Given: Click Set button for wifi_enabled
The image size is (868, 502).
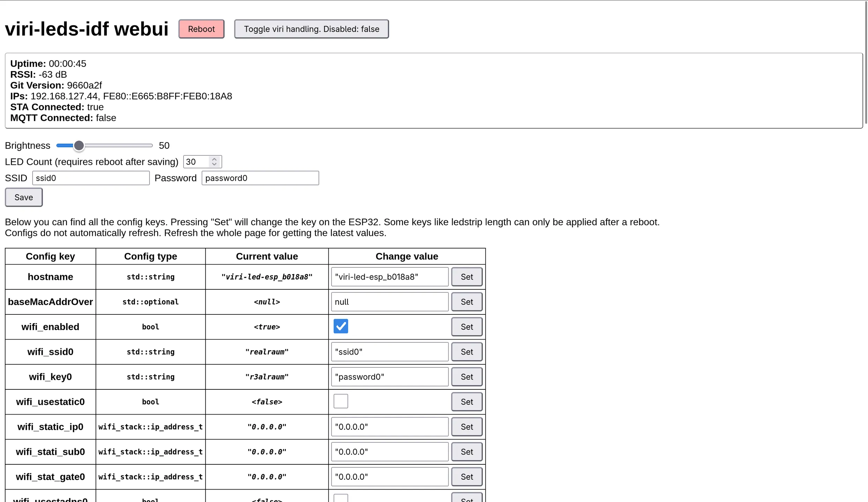Looking at the screenshot, I should point(466,327).
